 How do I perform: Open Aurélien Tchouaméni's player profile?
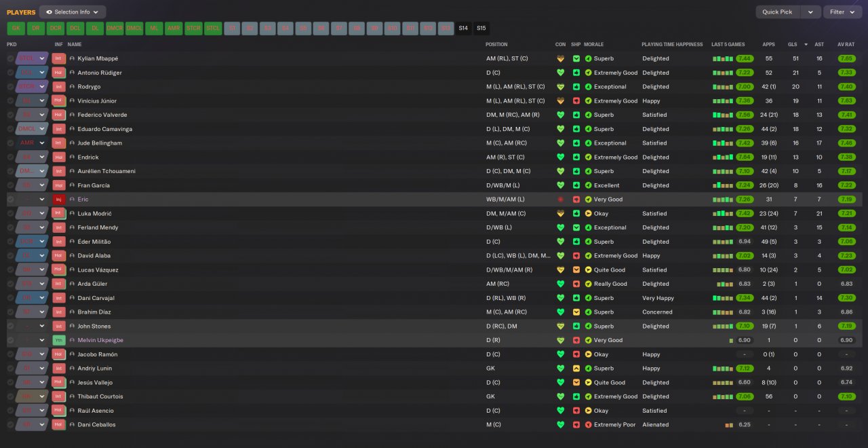106,171
